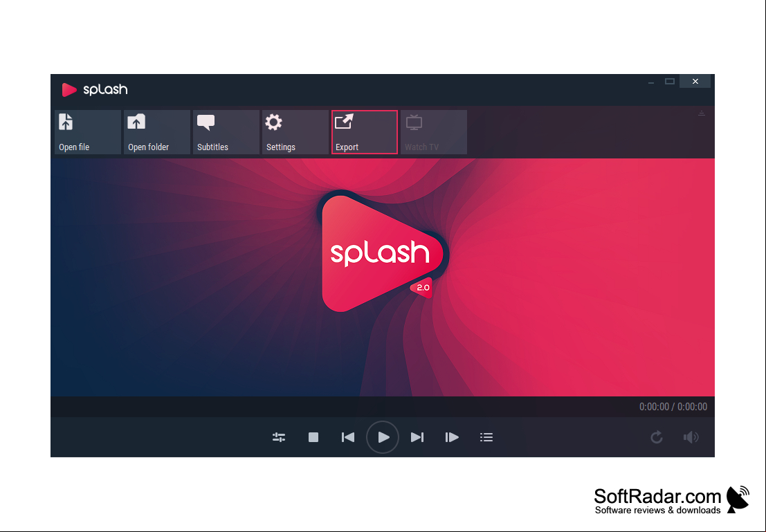Start playback with the round Play button
766x532 pixels.
click(383, 437)
